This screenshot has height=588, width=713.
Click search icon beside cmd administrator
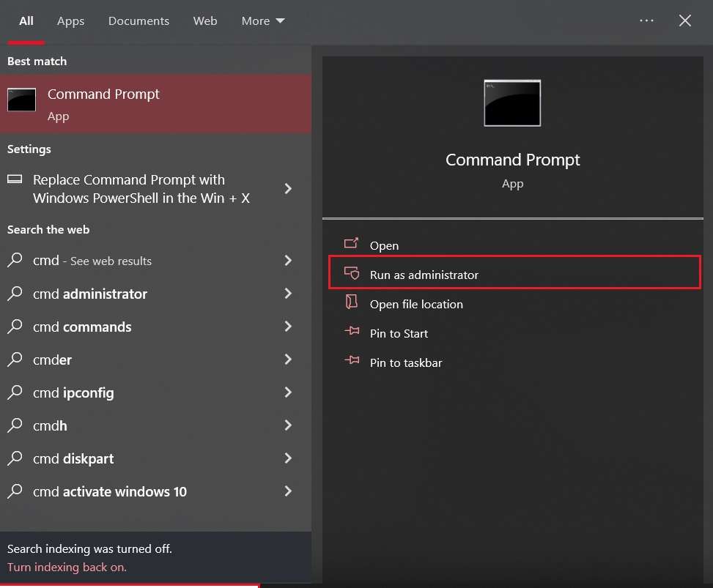[15, 293]
